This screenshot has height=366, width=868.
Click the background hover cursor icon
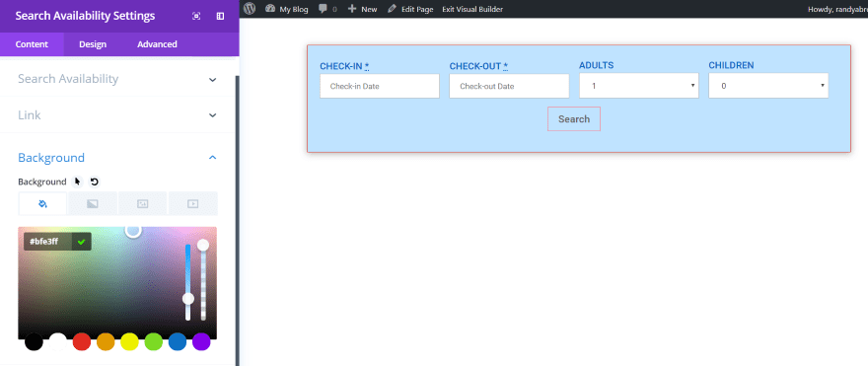pyautogui.click(x=78, y=182)
